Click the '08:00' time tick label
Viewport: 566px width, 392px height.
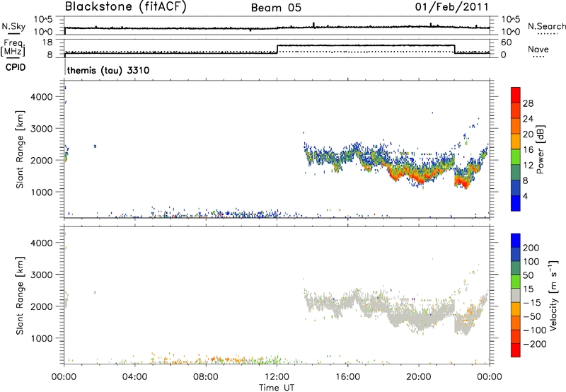[206, 377]
